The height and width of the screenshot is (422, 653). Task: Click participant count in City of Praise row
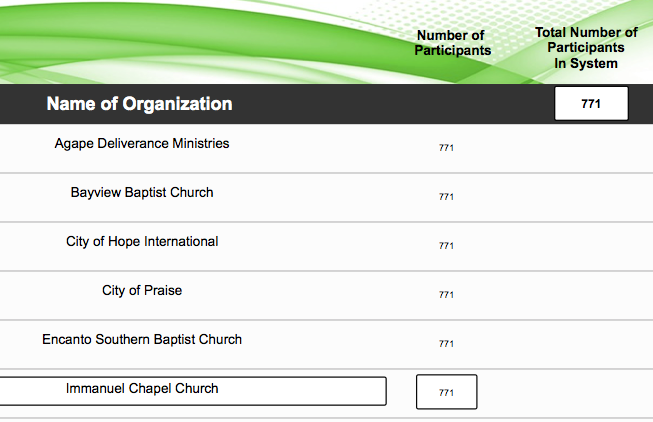point(446,295)
